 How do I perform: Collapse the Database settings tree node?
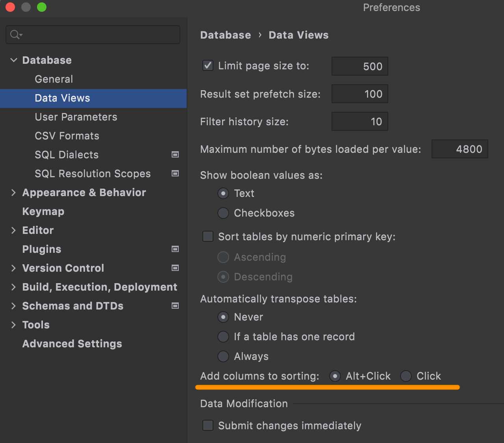pos(14,60)
